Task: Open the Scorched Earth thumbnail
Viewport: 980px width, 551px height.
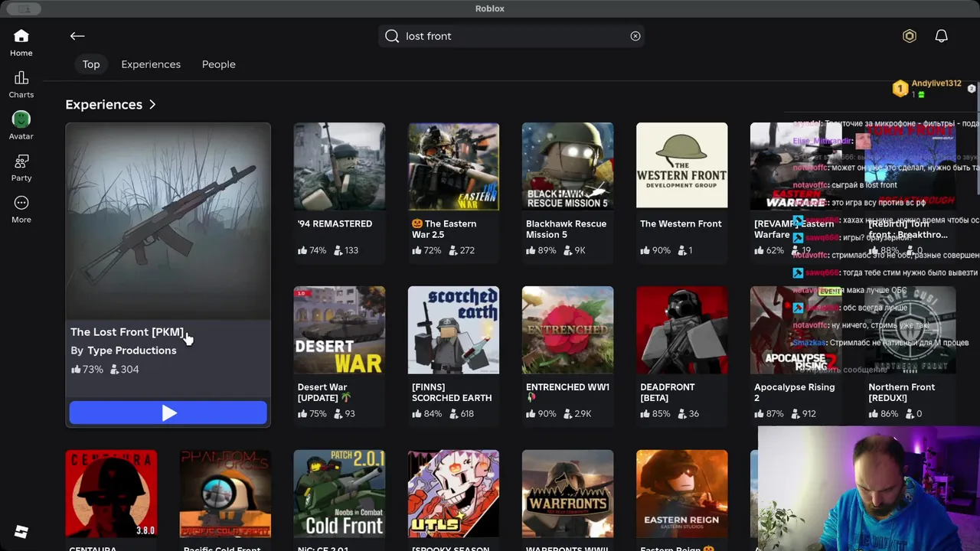Action: [x=453, y=330]
